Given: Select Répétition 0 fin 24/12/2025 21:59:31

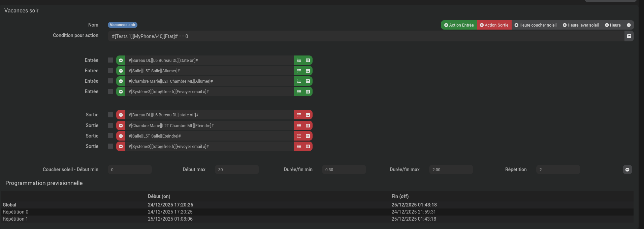Looking at the screenshot, I should [414, 212].
